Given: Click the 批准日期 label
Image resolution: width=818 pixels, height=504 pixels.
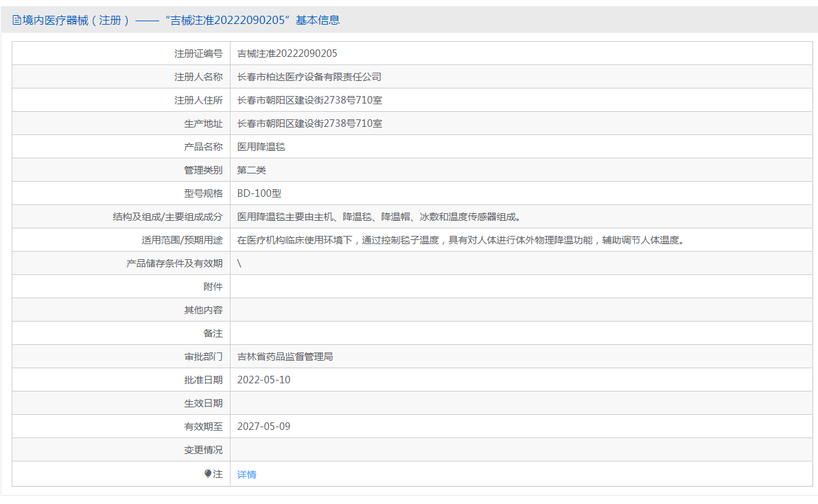Looking at the screenshot, I should pyautogui.click(x=203, y=380).
